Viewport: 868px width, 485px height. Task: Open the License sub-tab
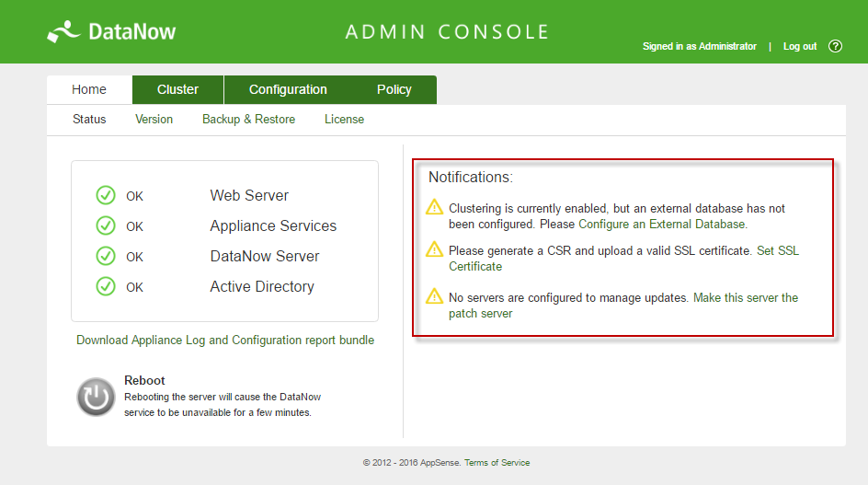click(x=344, y=120)
